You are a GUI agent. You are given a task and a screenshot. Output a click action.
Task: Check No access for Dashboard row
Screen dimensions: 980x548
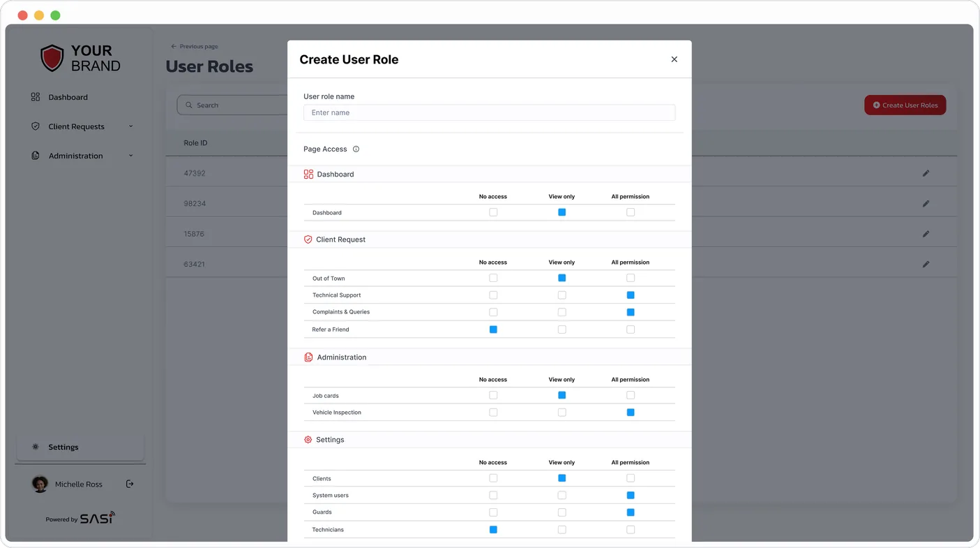click(x=493, y=212)
